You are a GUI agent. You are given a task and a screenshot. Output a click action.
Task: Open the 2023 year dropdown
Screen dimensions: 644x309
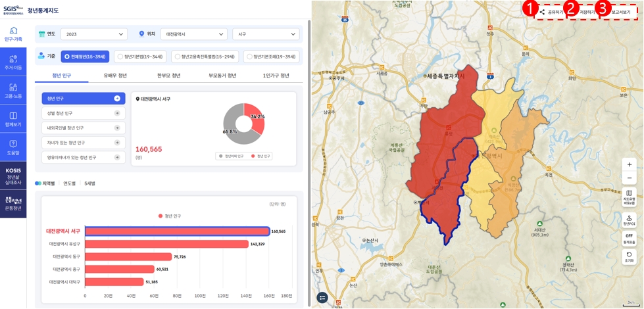[93, 34]
